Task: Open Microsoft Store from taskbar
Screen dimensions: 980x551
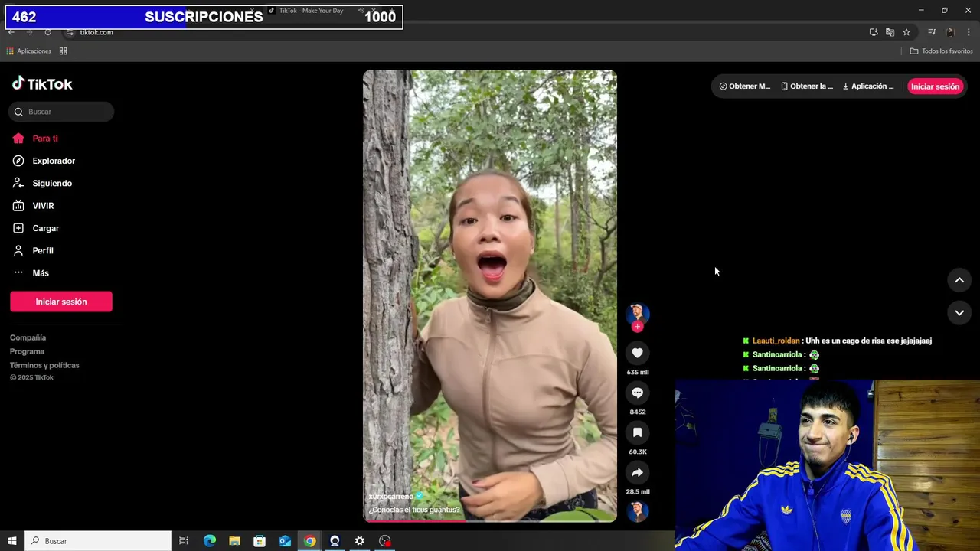Action: pos(260,541)
